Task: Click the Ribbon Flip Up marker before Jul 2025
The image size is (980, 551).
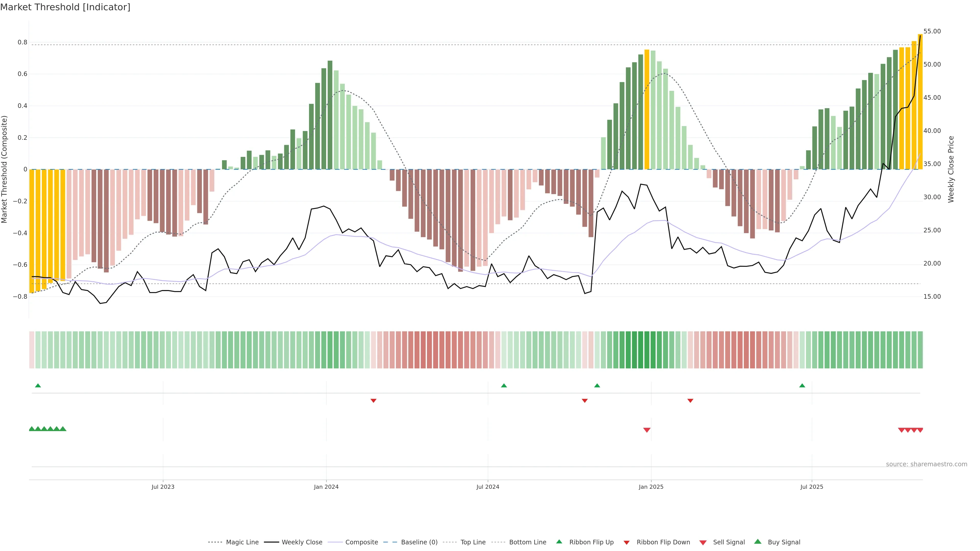Action: point(802,386)
